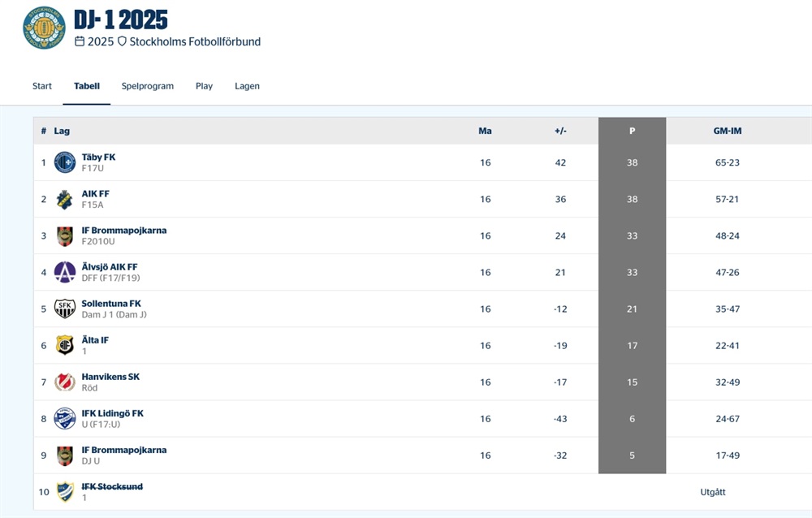
Task: Click the GM-IM column header
Action: click(727, 131)
